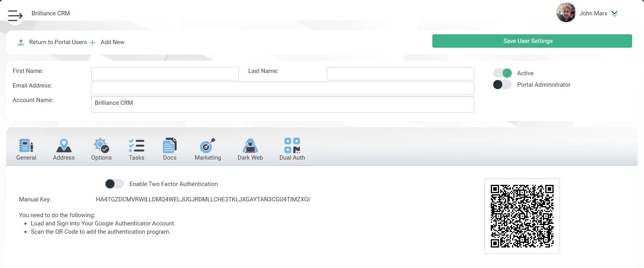Viewport: 644px width, 268px height.
Task: Select the Marketing target icon
Action: (x=208, y=146)
